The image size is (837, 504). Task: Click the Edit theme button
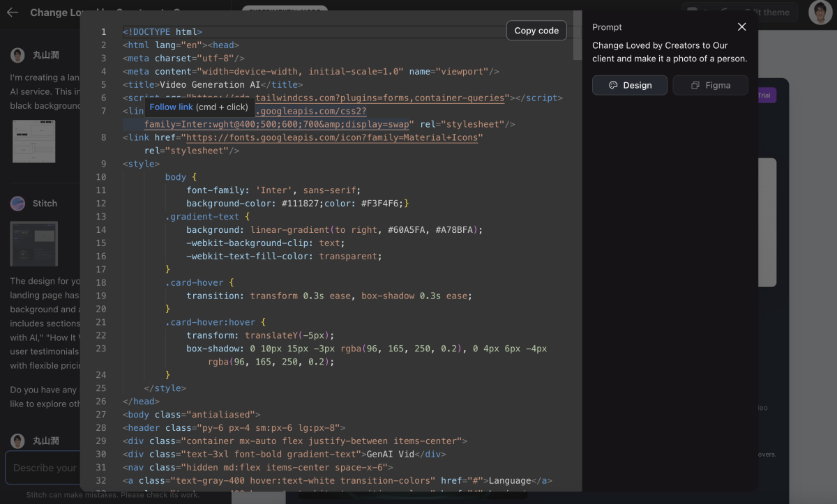pos(767,12)
